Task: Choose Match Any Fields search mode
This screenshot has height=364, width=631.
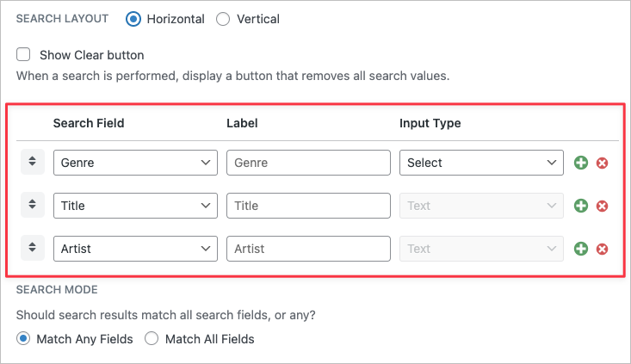Action: pos(23,339)
